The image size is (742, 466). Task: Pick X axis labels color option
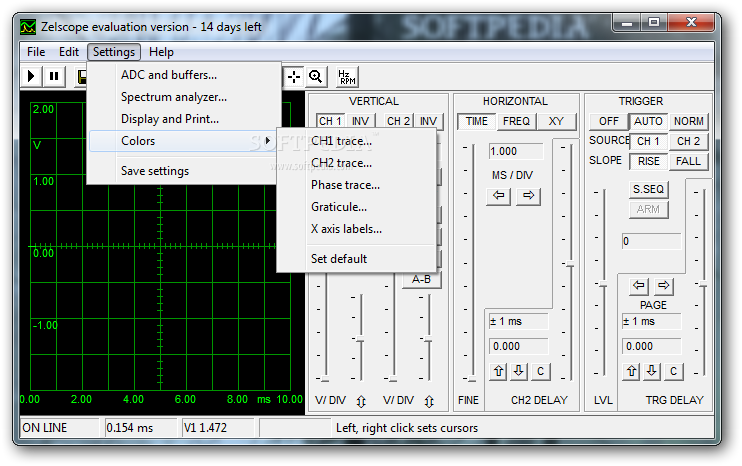[x=357, y=229]
